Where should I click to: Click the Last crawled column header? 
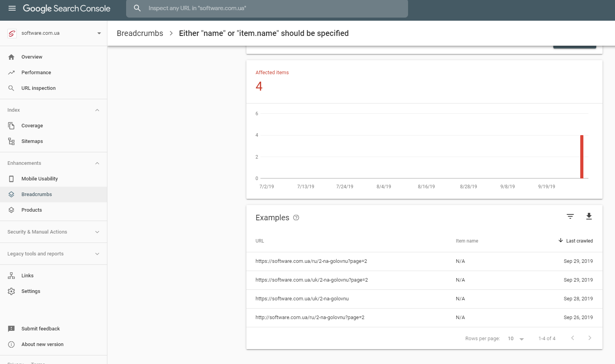tap(579, 241)
